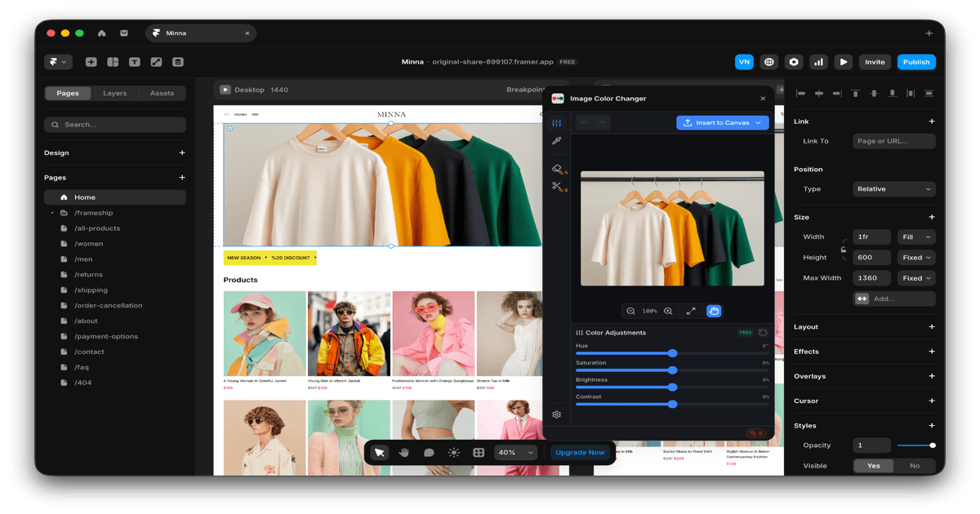980x514 pixels.
Task: Open the CMS panel icon in the toolbar
Action: click(178, 62)
